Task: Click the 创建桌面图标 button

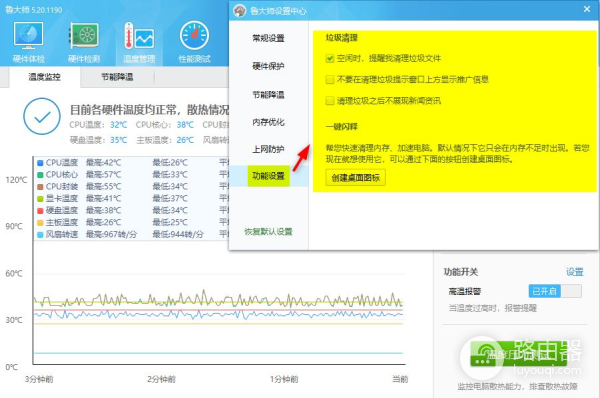Action: point(355,178)
